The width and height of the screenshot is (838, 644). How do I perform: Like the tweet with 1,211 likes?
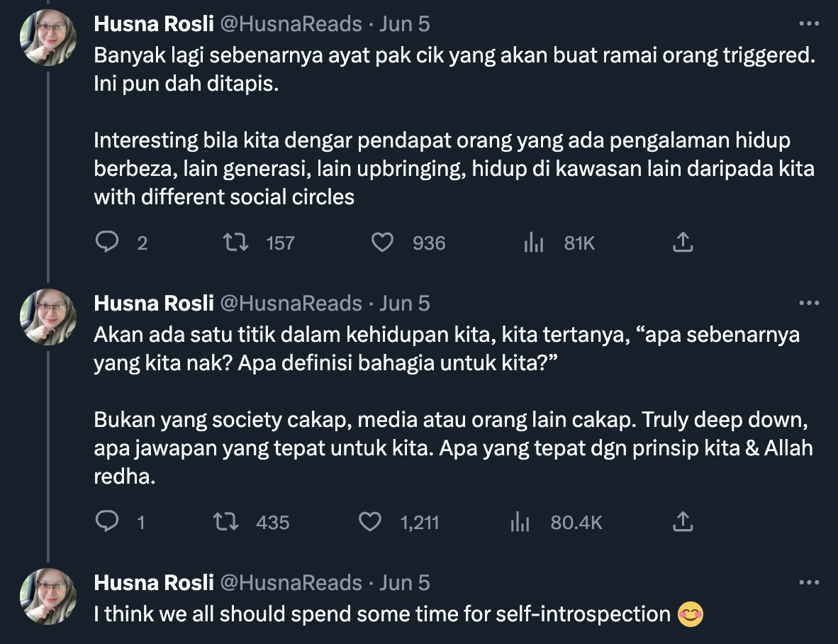[x=370, y=523]
